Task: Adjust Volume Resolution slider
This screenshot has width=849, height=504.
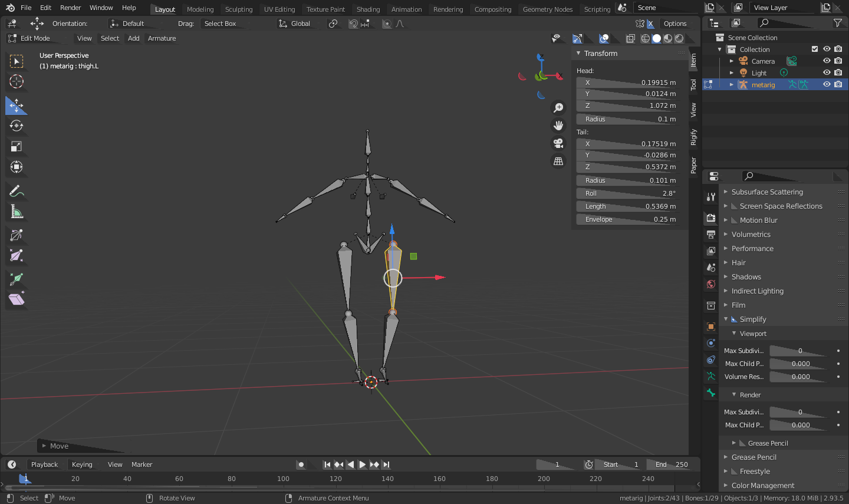Action: coord(799,377)
